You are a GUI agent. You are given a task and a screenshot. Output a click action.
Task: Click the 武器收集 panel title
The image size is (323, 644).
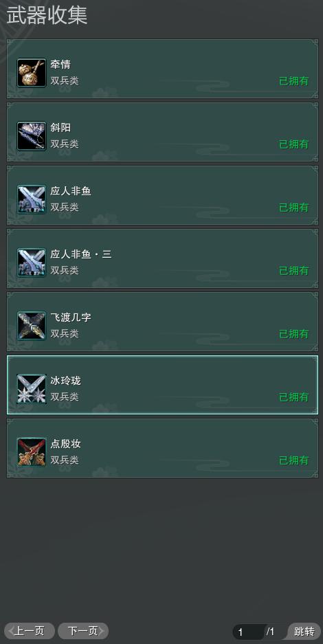point(47,15)
